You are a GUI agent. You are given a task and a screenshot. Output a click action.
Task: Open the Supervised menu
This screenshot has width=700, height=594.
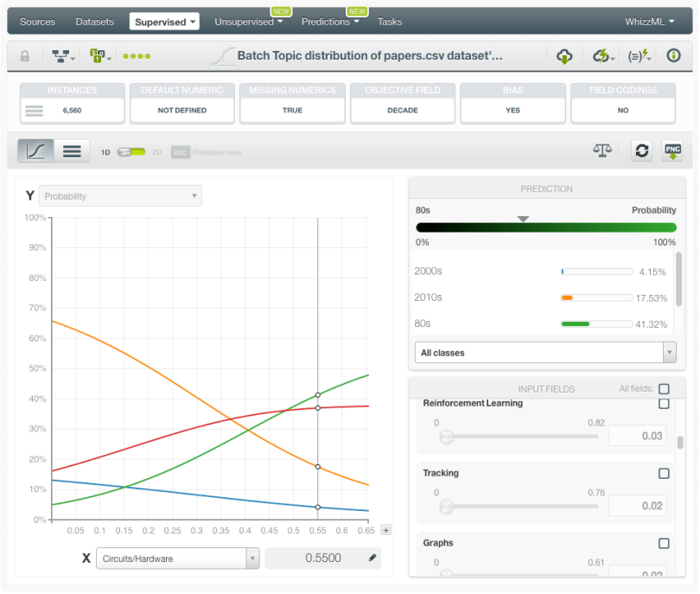click(165, 22)
